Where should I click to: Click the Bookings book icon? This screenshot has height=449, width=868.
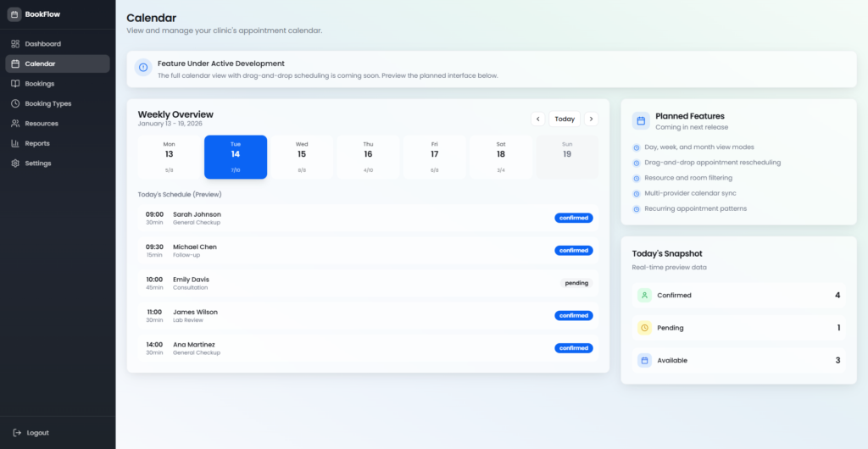(x=15, y=84)
